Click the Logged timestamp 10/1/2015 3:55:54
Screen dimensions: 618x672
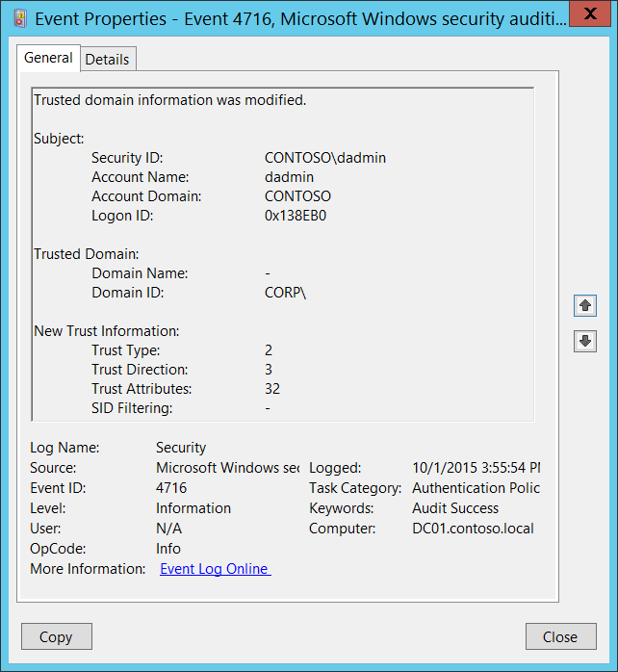click(476, 468)
